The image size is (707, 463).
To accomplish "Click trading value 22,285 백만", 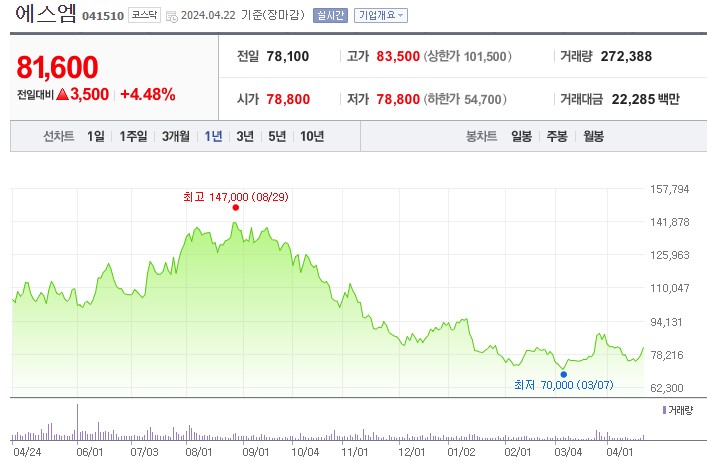I will [x=645, y=99].
